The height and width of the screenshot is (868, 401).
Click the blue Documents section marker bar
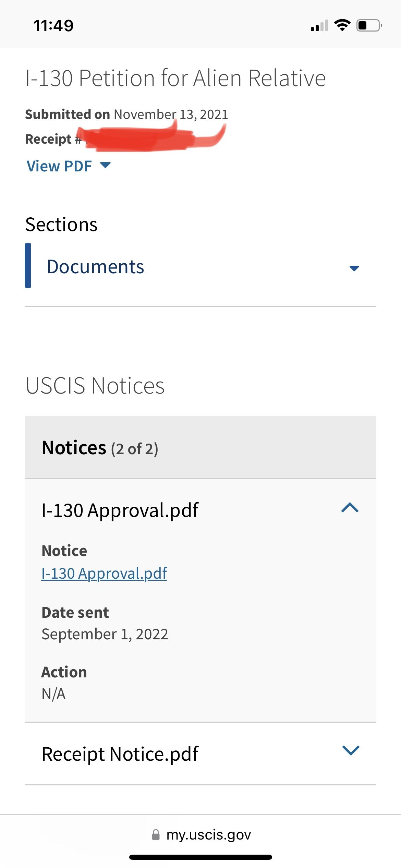point(28,266)
